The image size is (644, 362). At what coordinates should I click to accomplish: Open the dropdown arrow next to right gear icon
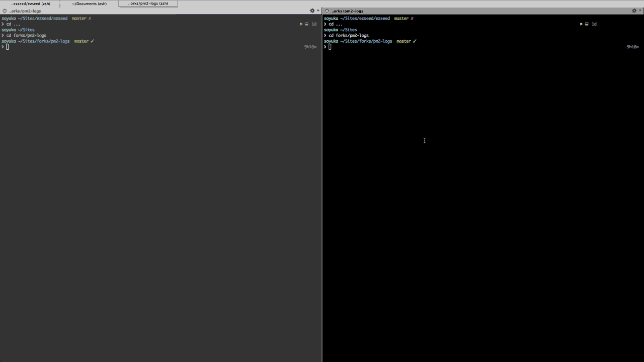pyautogui.click(x=640, y=11)
